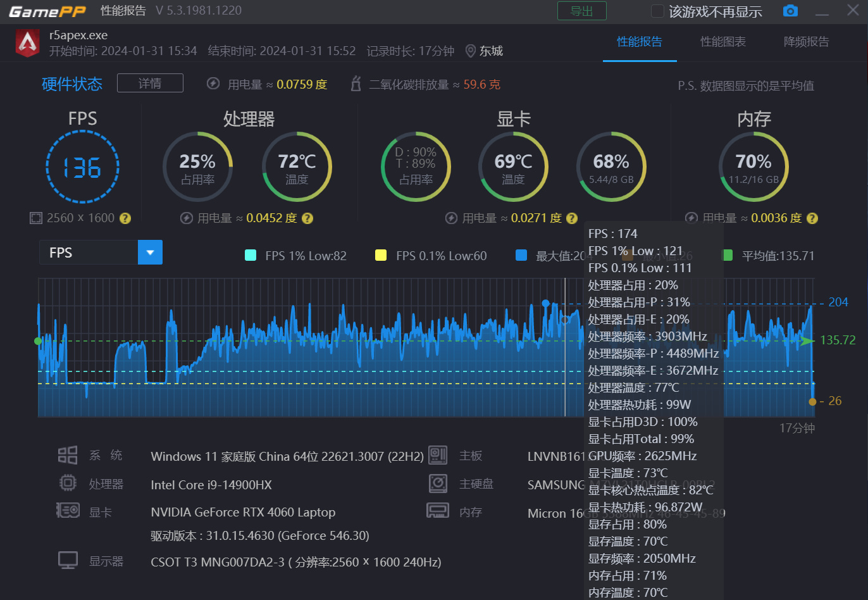Click the green average line arrow marker
This screenshot has height=600, width=868.
coord(807,341)
